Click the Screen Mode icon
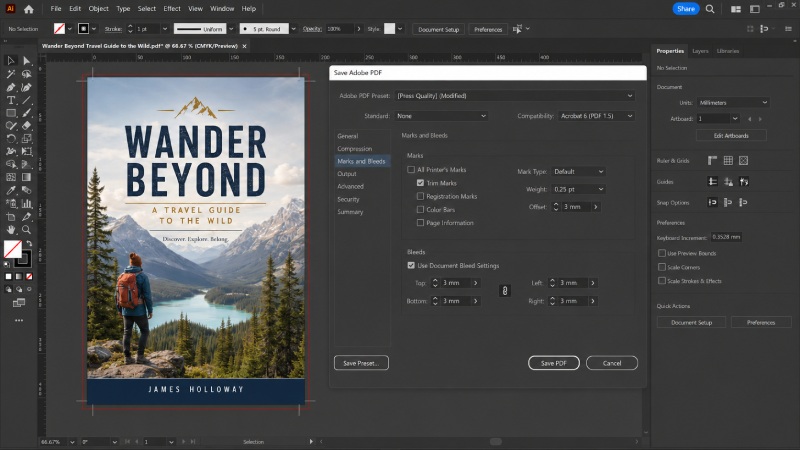 click(19, 303)
